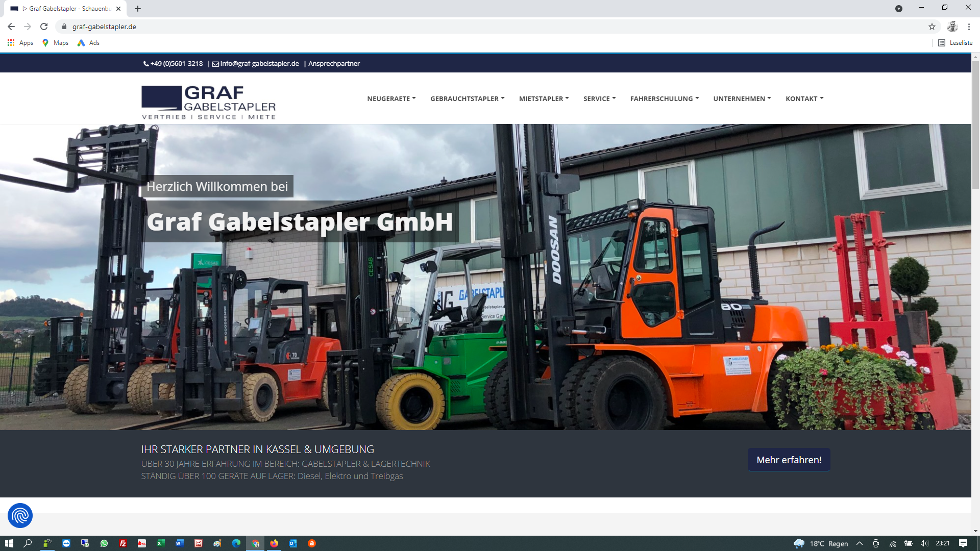Expand the NEUGERAETE menu
980x551 pixels.
[x=391, y=98]
